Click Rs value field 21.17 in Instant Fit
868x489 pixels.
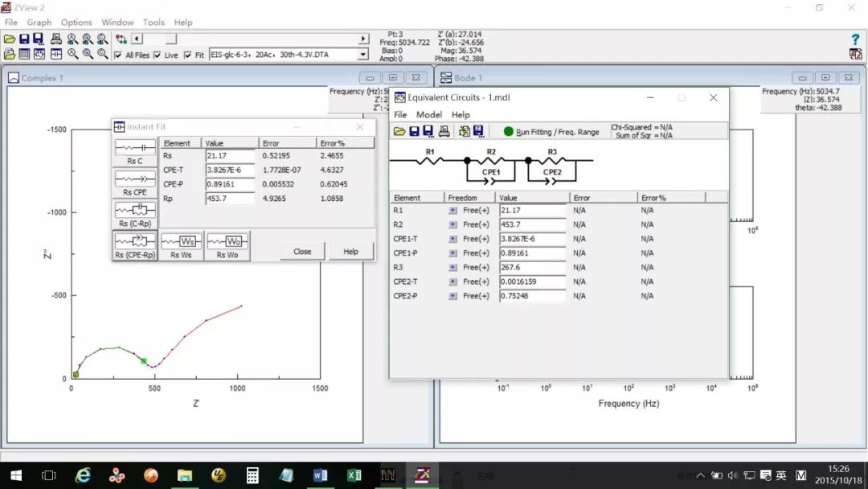pyautogui.click(x=230, y=155)
